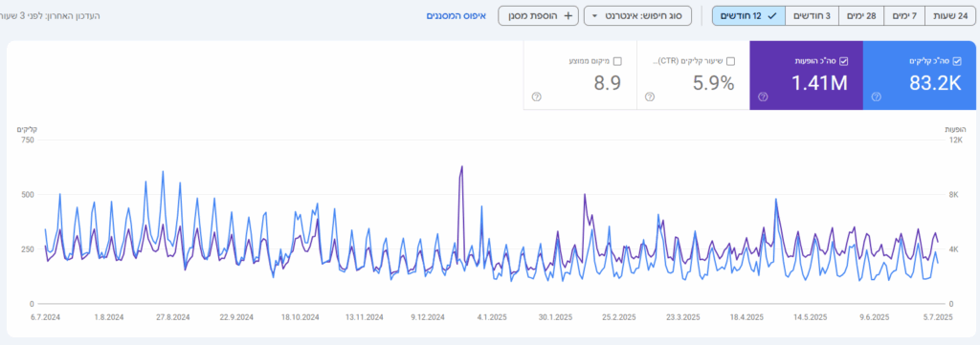
Task: Click the 13.11.2024 date on chart axis
Action: click(365, 317)
